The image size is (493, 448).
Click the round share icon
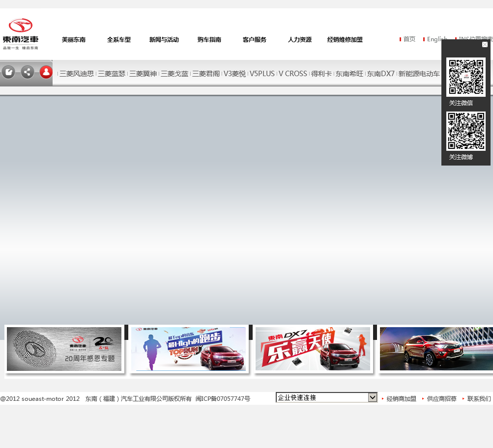point(28,72)
